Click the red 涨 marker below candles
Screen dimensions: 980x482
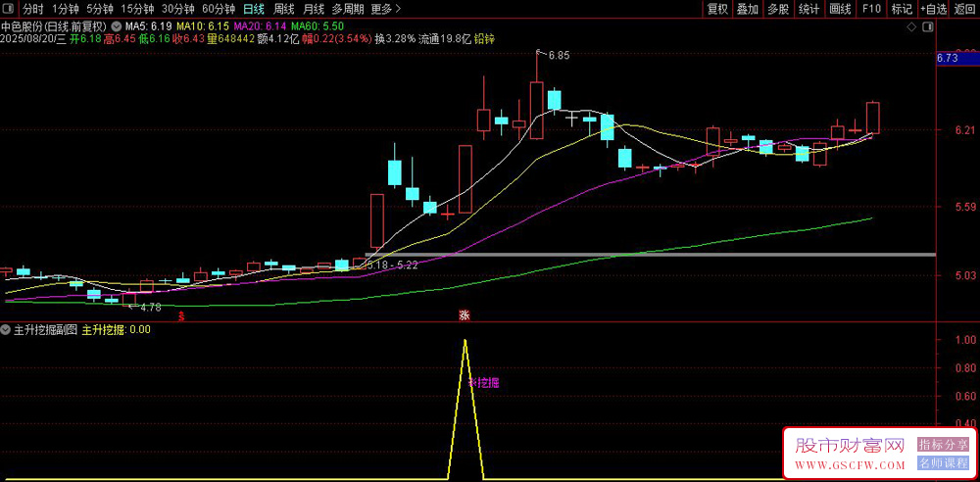pos(465,315)
